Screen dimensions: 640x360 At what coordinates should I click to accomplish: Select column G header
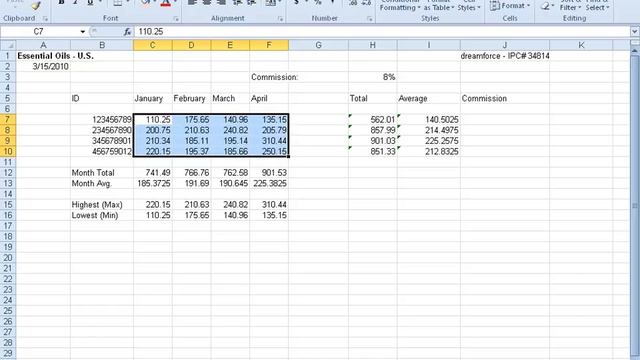pos(318,45)
